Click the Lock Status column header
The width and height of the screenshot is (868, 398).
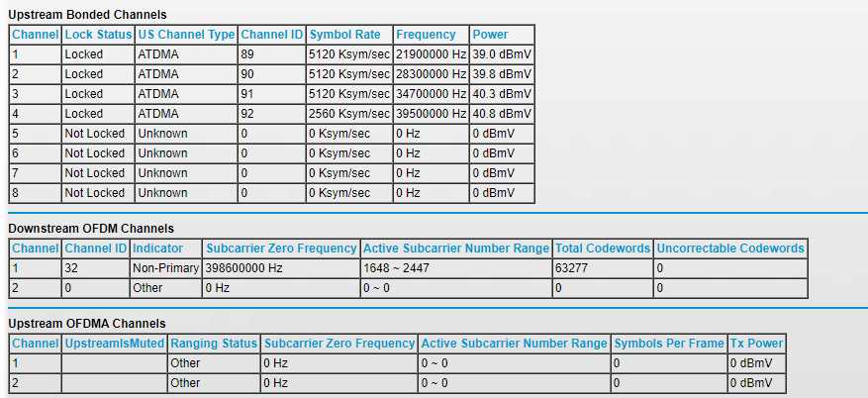pos(98,35)
